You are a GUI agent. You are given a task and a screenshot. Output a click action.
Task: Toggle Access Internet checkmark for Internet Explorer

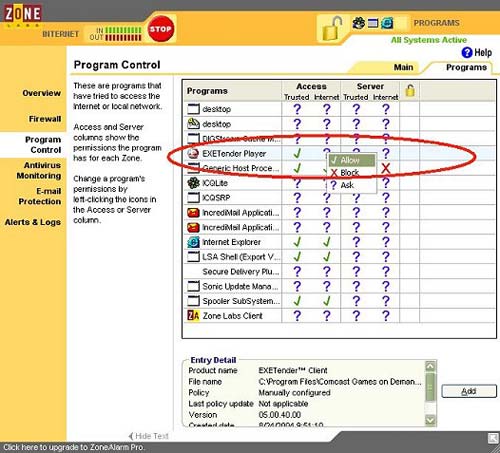(327, 242)
